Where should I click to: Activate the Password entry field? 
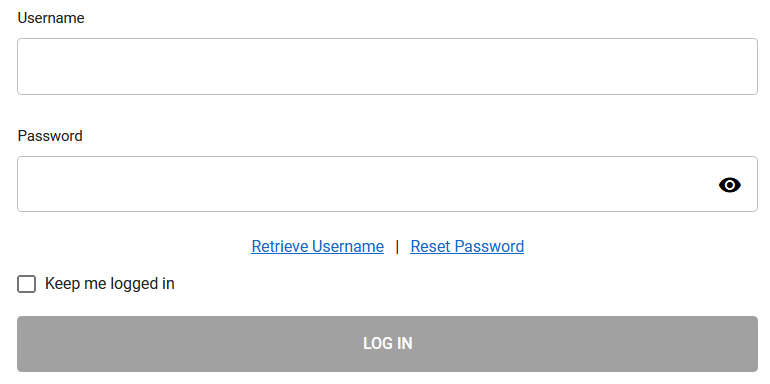(x=387, y=184)
